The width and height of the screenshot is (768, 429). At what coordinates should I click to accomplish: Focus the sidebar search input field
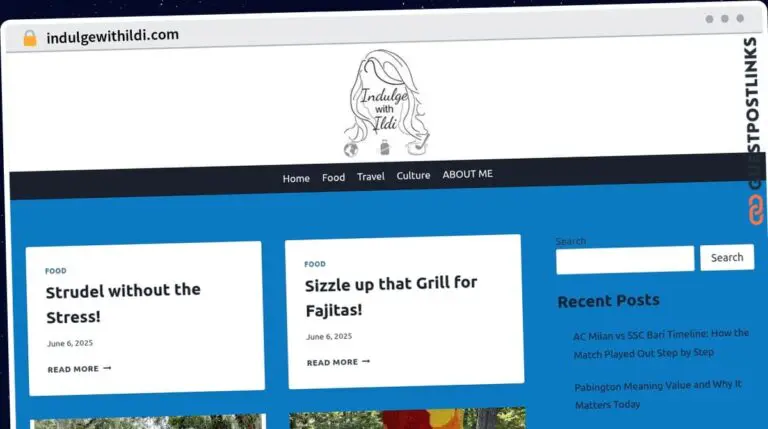[x=625, y=260]
